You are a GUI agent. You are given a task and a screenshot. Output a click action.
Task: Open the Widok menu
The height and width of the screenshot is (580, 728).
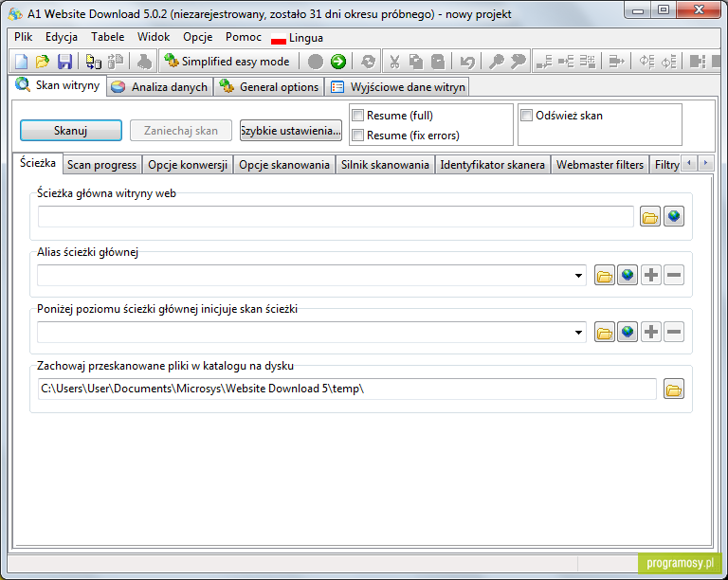pyautogui.click(x=154, y=37)
